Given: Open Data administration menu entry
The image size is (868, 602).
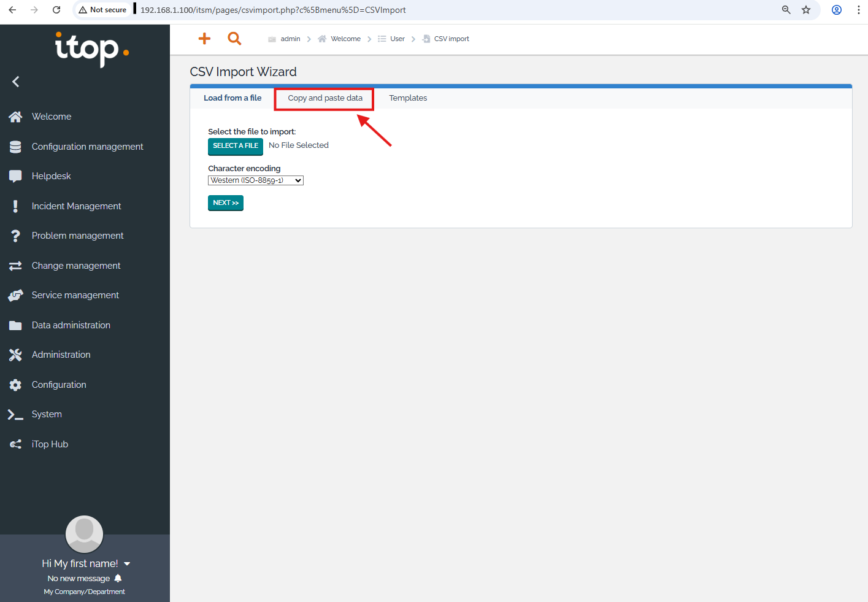Looking at the screenshot, I should point(71,325).
